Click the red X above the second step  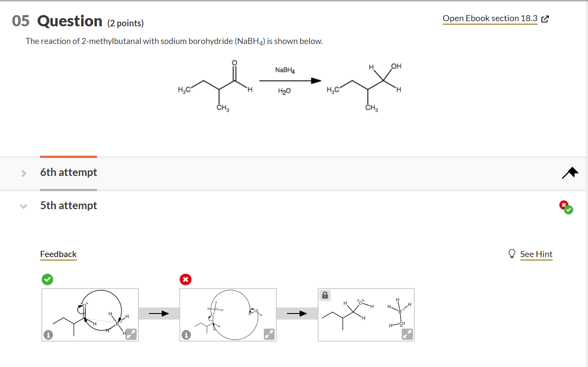(x=185, y=279)
